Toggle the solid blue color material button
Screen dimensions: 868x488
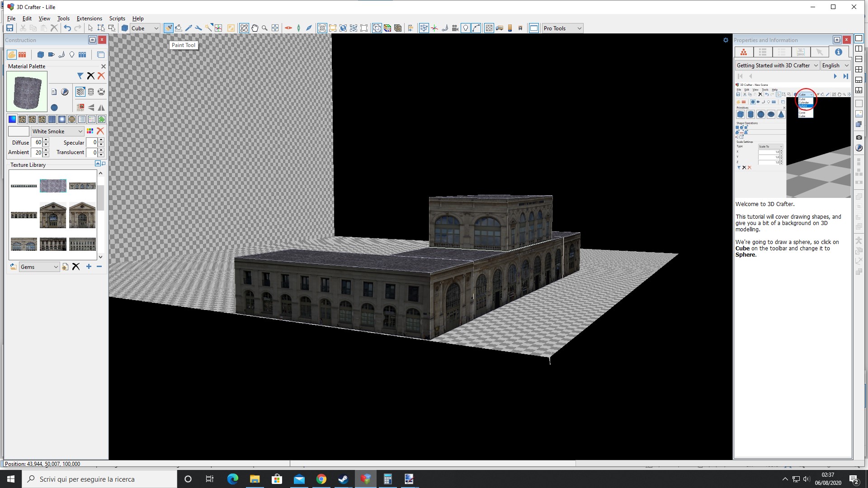pyautogui.click(x=12, y=119)
